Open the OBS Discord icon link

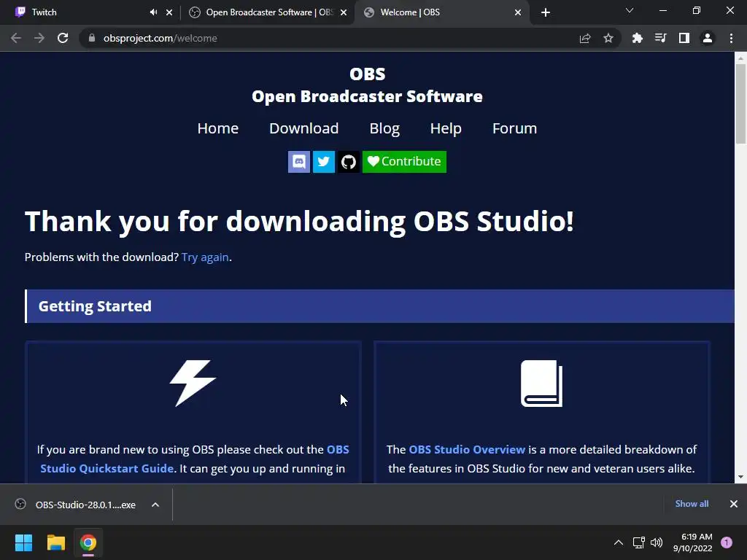[x=298, y=161]
